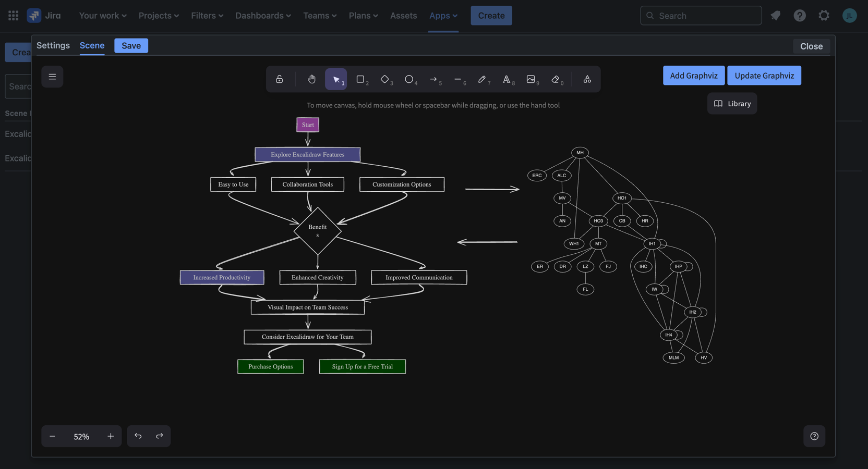
Task: Select the Draw pencil tool
Action: click(x=482, y=79)
